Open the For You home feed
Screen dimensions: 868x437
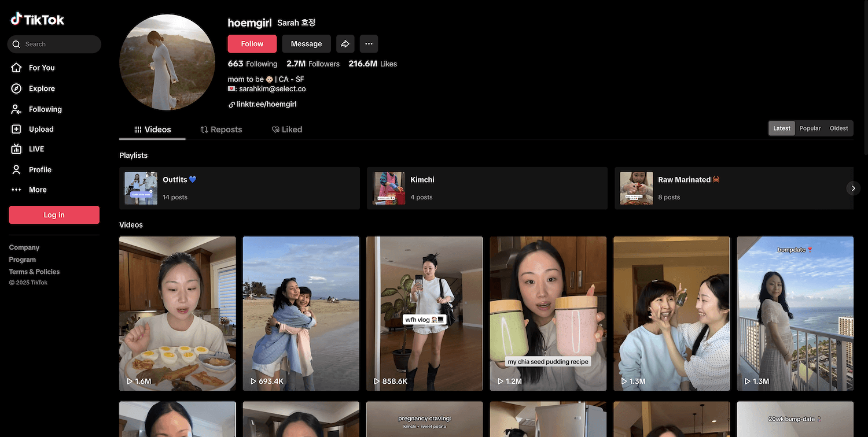coord(42,68)
